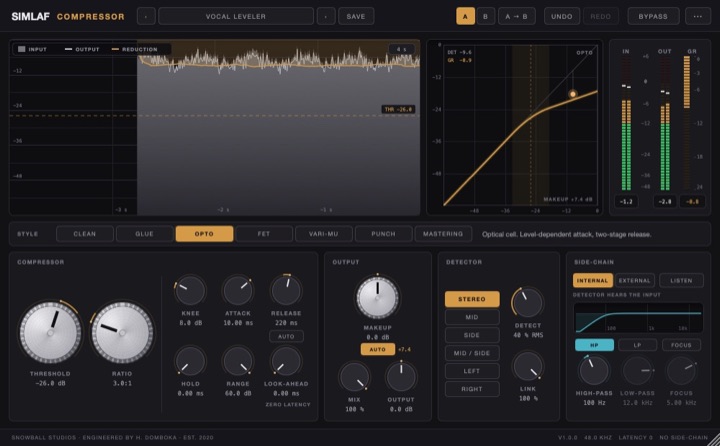This screenshot has width=720, height=446.
Task: Choose the FET compressor style
Action: pyautogui.click(x=264, y=234)
